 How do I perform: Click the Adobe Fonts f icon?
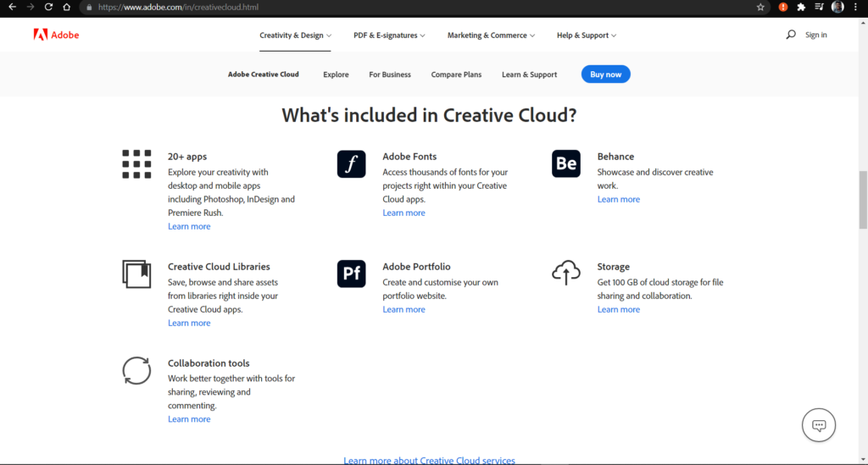[352, 163]
